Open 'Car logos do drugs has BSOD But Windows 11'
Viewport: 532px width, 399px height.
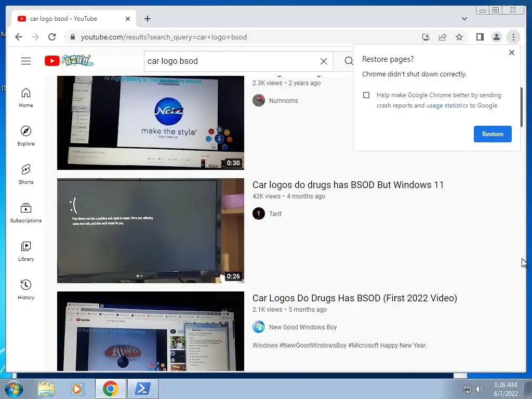348,185
